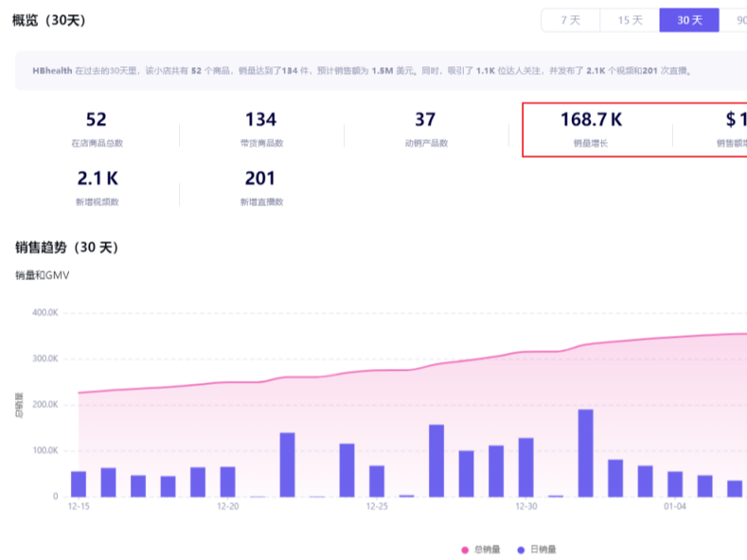Viewport: 747px width, 560px height.
Task: Select the 37 动销产品数 card
Action: [x=425, y=129]
